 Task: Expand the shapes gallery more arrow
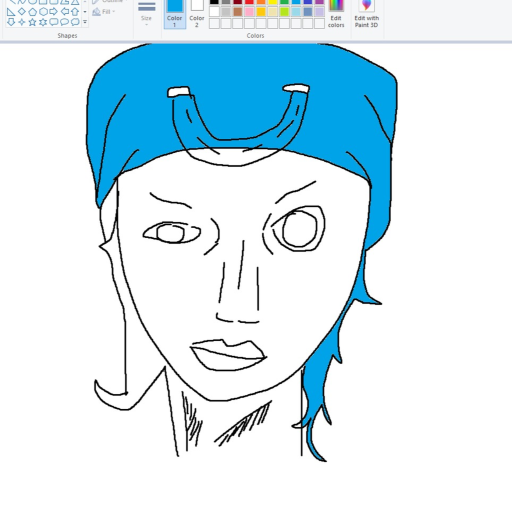(85, 22)
